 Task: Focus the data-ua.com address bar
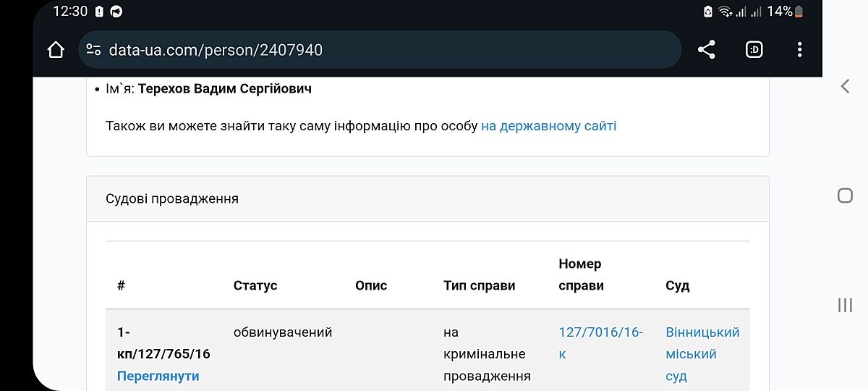(376, 49)
